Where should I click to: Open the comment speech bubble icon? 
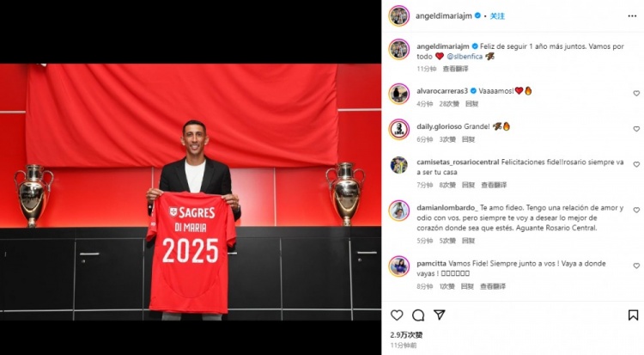(418, 315)
